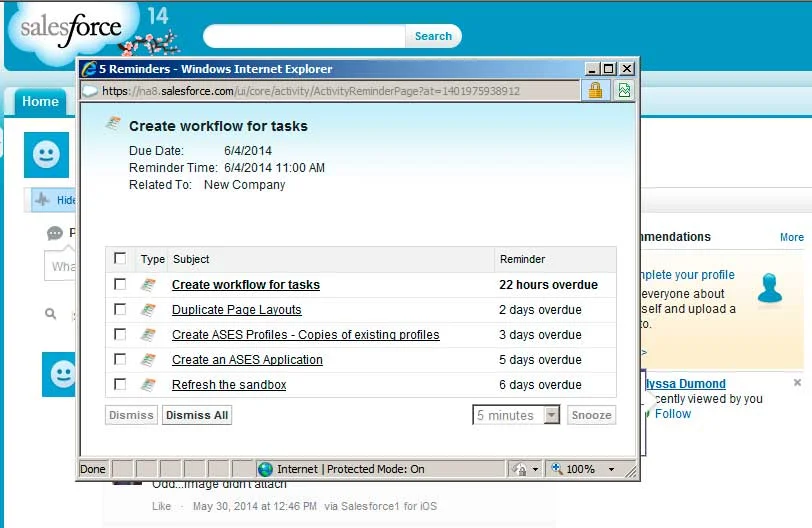This screenshot has height=528, width=812.
Task: Click the task icon next to the reminder heading
Action: point(113,124)
